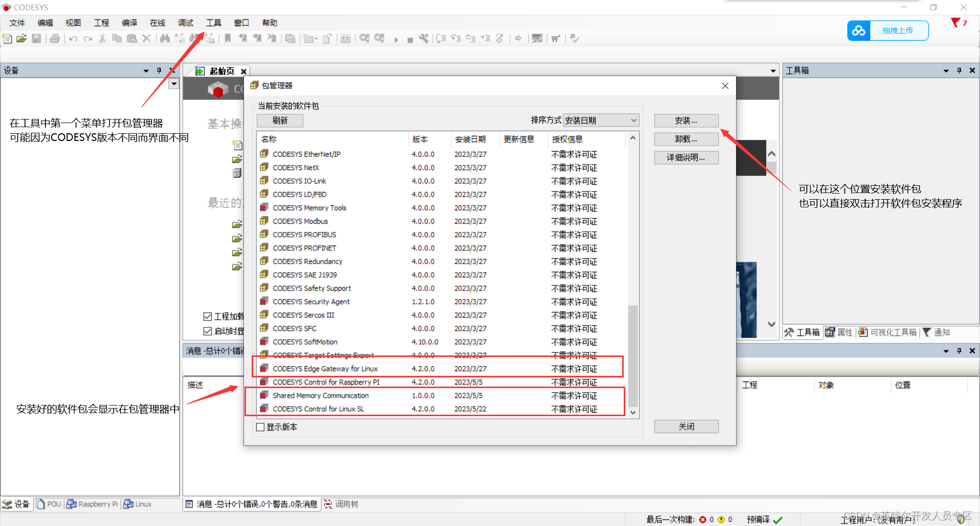Click the Stop square toolbar icon
980x526 pixels.
410,40
